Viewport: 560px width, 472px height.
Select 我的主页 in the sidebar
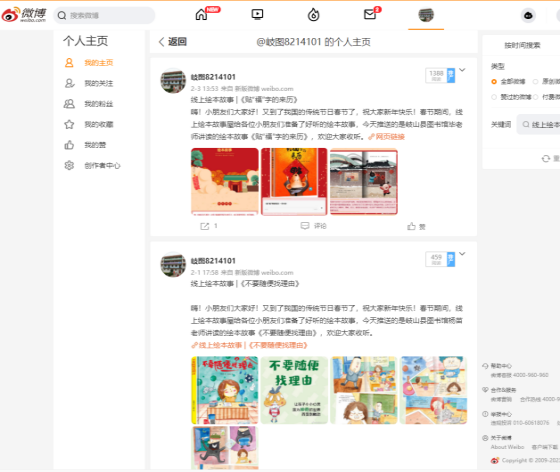click(x=99, y=63)
